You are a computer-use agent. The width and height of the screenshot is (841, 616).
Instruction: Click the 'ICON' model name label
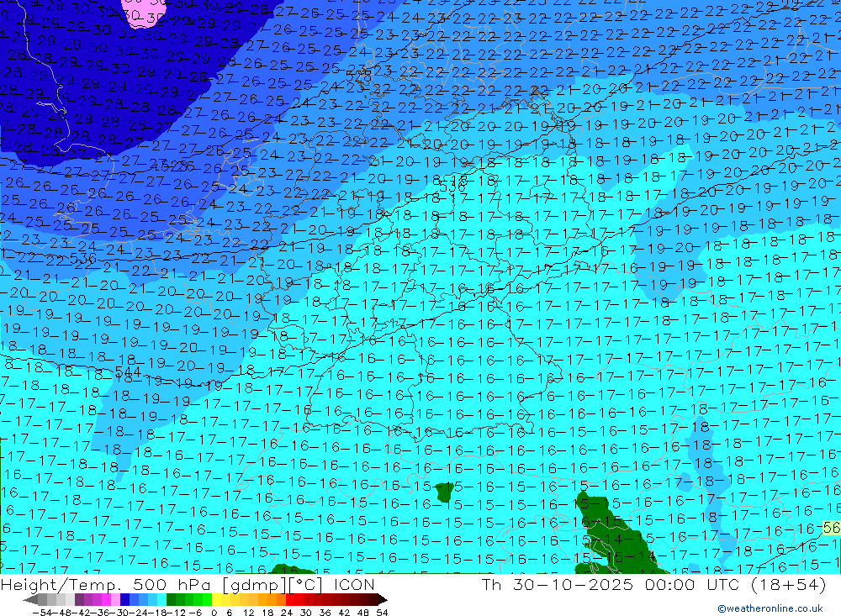tap(354, 584)
